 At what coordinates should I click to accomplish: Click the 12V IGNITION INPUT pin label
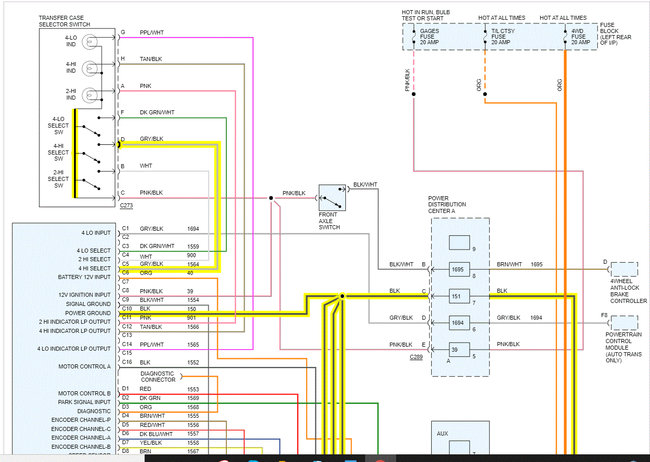point(85,294)
